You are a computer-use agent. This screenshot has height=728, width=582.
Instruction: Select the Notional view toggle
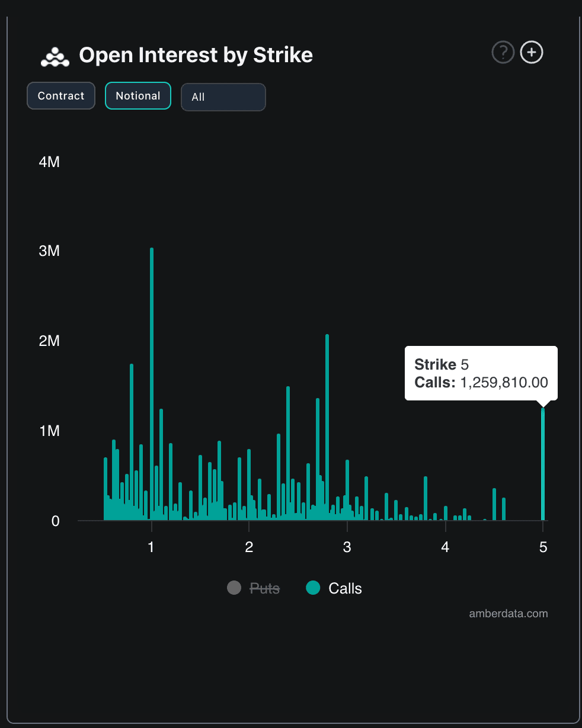(x=138, y=96)
